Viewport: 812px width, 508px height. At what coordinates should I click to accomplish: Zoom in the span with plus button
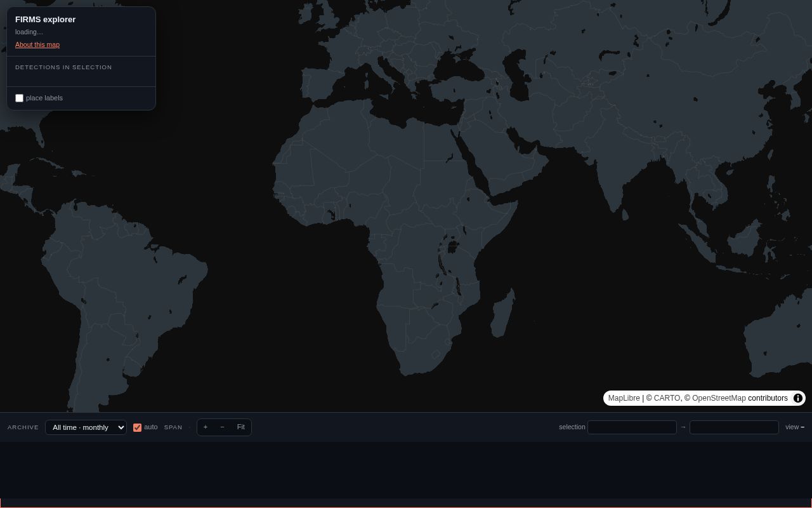[x=206, y=427]
